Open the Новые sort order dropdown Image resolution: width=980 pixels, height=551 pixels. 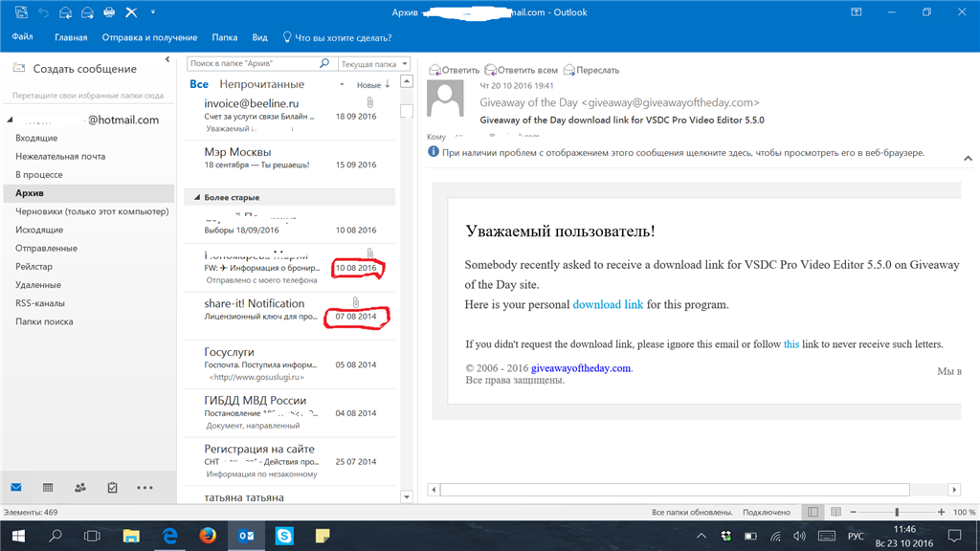point(368,84)
